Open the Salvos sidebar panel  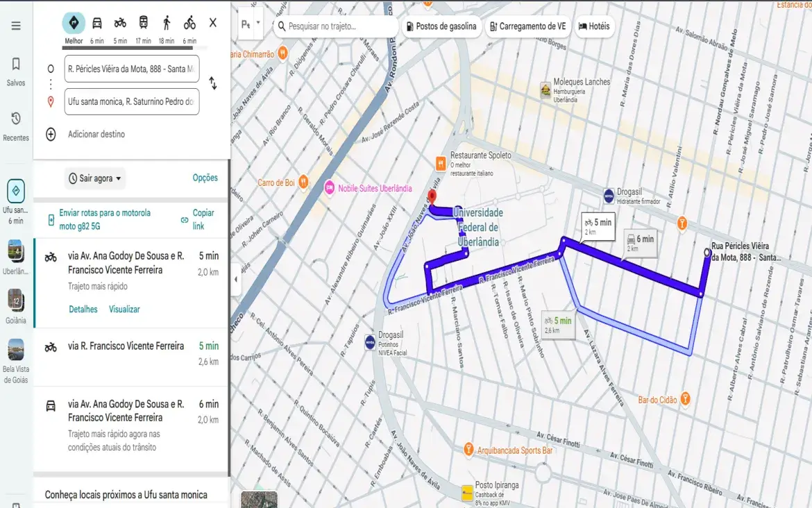15,66
